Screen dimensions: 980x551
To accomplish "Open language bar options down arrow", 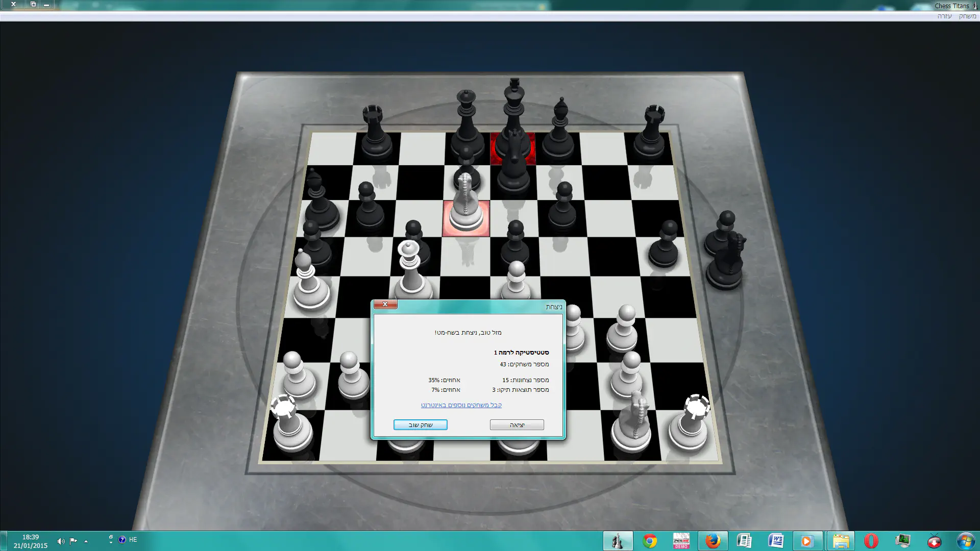I will [111, 543].
